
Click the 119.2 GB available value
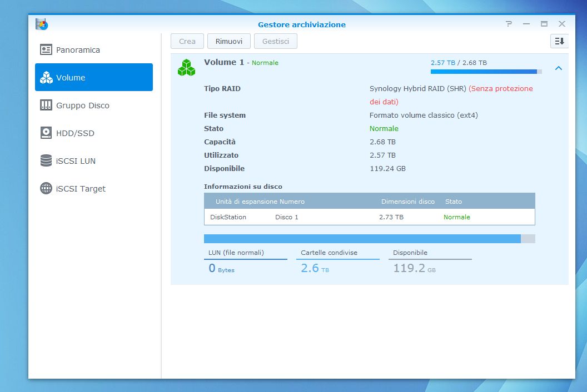point(414,268)
